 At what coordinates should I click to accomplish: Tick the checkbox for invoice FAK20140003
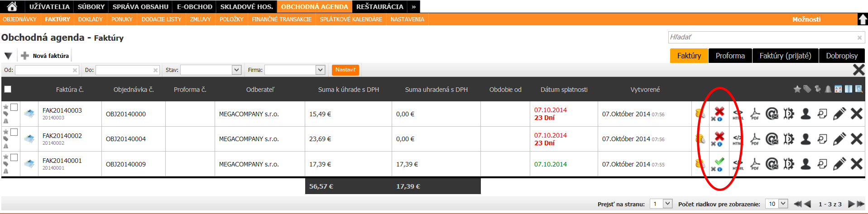click(x=14, y=107)
